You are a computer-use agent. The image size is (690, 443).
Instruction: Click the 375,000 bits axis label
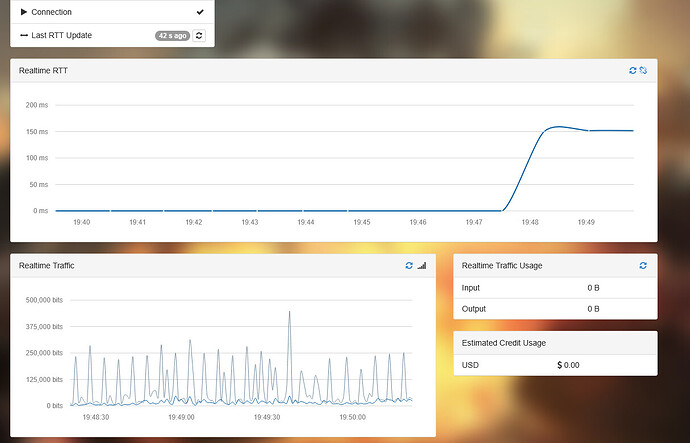tap(44, 327)
